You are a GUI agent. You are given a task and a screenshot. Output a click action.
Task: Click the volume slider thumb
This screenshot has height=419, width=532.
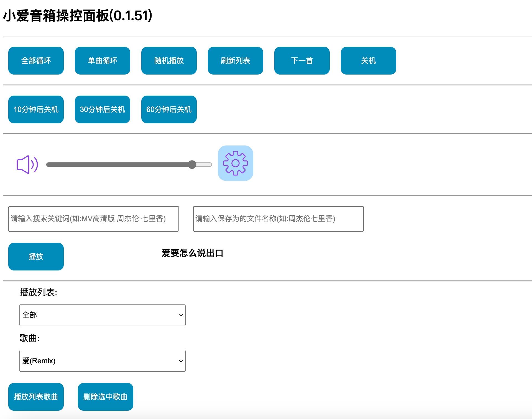[x=192, y=165]
